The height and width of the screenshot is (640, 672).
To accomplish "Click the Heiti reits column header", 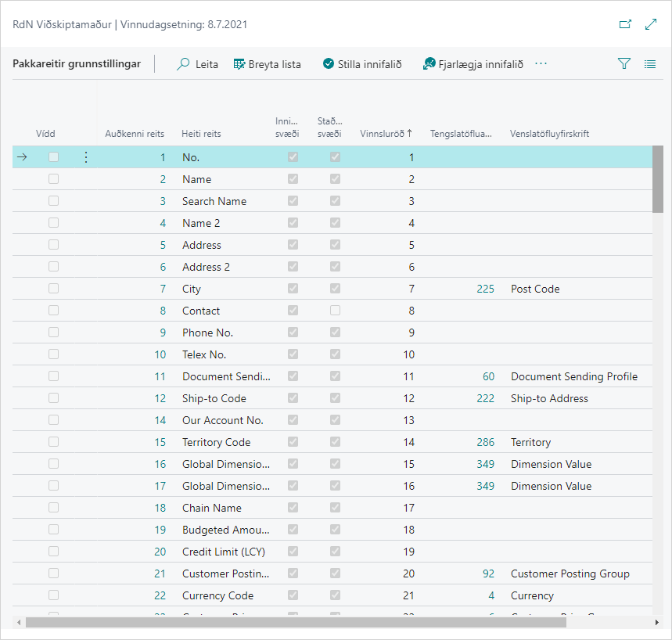I will 201,134.
